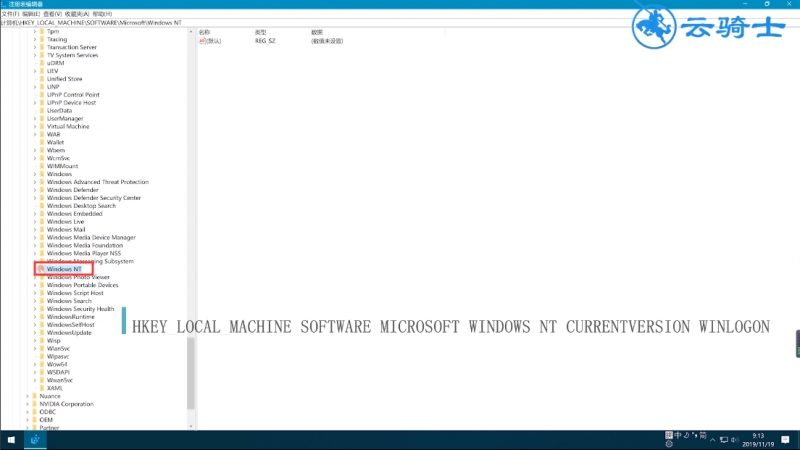The image size is (800, 450).
Task: Expand the Transaction Server key
Action: [x=35, y=47]
